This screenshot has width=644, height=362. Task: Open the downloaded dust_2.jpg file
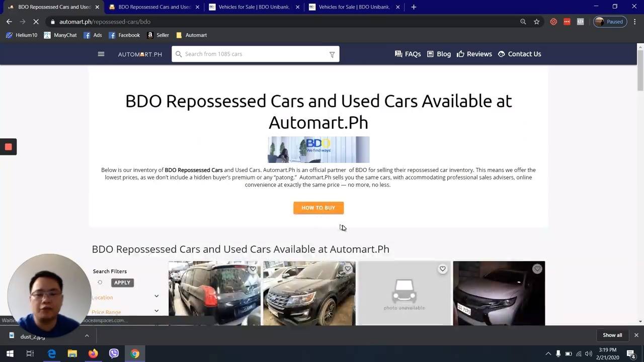click(33, 336)
